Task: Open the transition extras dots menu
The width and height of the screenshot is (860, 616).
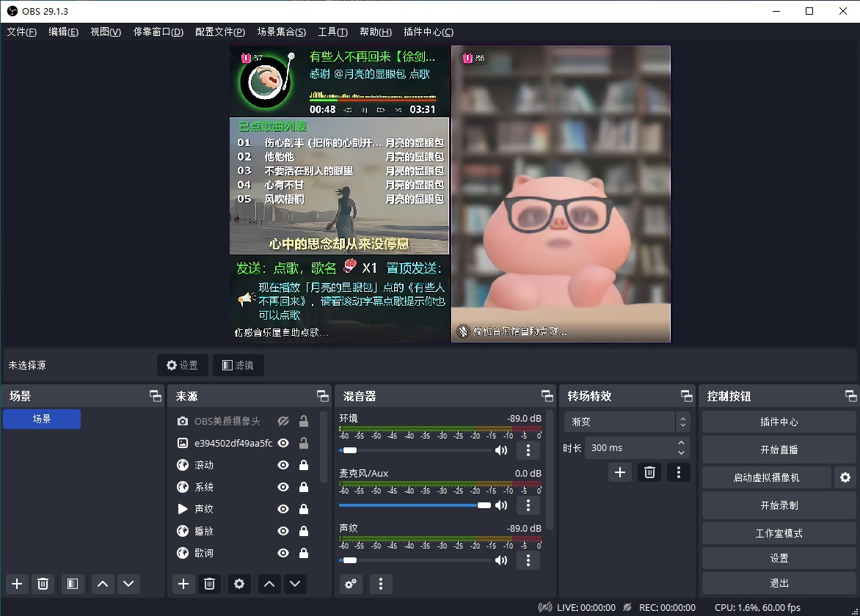Action: [x=678, y=472]
